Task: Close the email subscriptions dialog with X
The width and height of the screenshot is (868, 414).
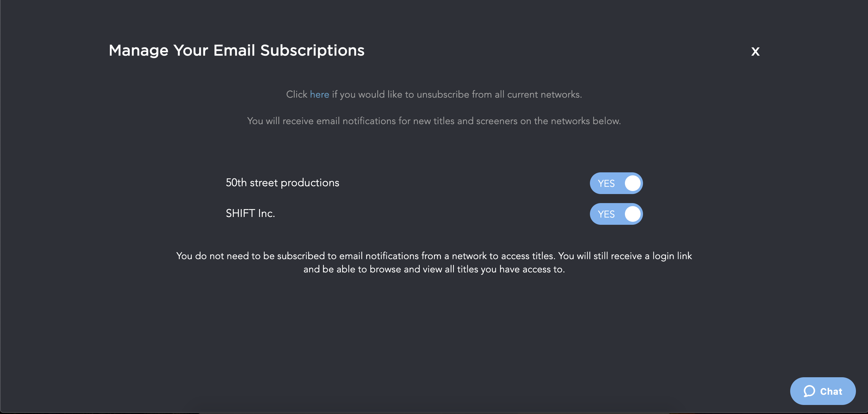Action: [x=755, y=52]
